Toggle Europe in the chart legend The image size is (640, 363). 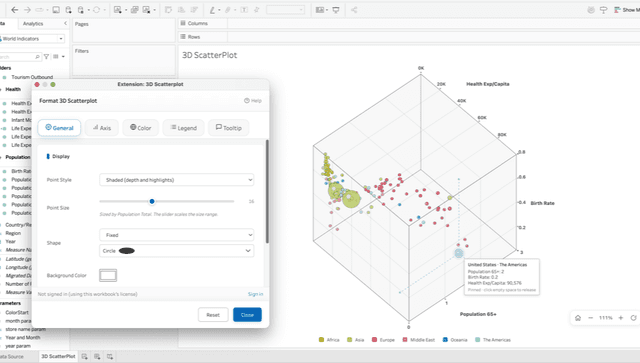tap(383, 340)
